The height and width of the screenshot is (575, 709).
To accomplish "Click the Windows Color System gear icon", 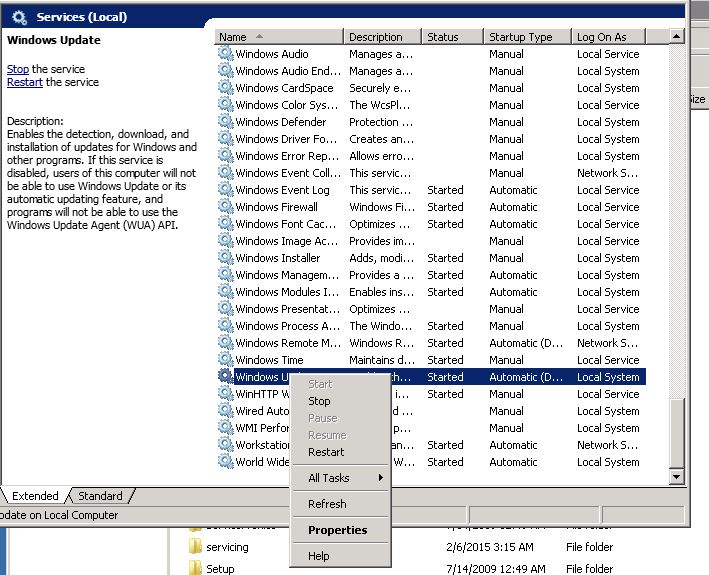I will pos(225,104).
